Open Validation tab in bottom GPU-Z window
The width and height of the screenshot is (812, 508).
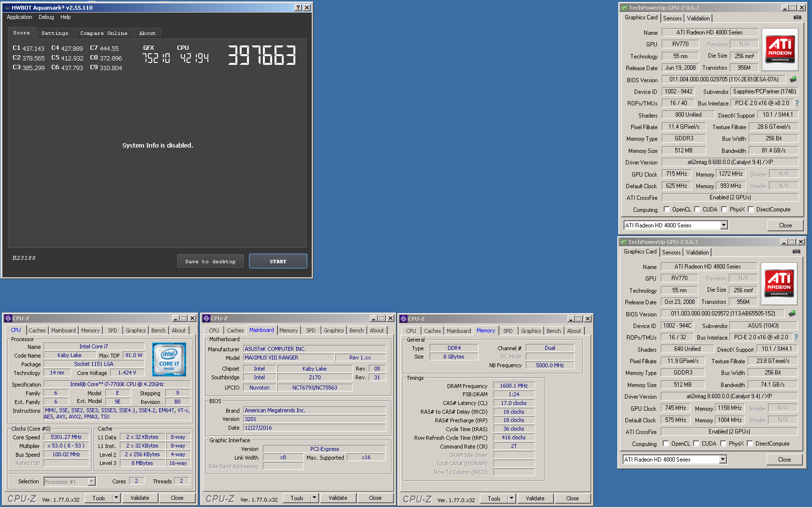tap(697, 253)
